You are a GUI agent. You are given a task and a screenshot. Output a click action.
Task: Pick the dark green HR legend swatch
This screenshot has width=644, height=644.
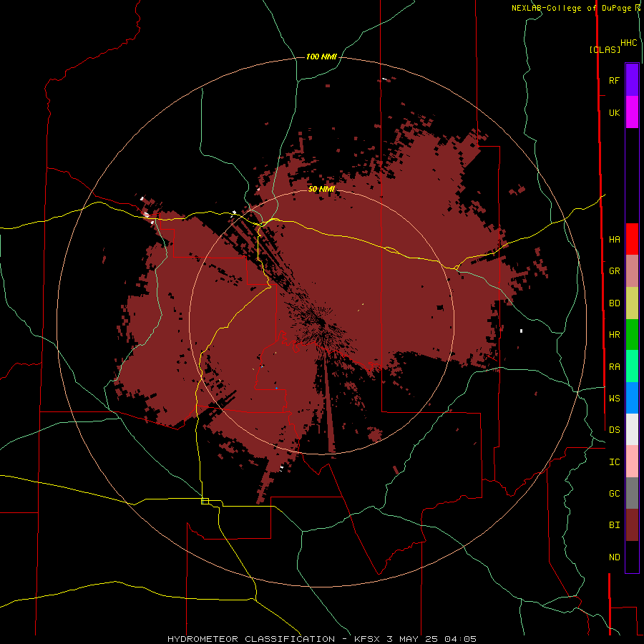pos(632,335)
